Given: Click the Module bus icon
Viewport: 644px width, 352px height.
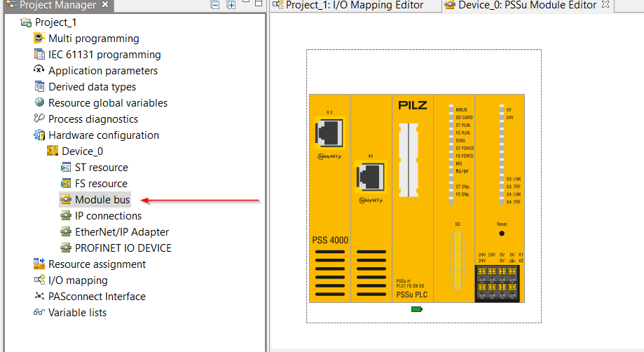Looking at the screenshot, I should pyautogui.click(x=66, y=200).
